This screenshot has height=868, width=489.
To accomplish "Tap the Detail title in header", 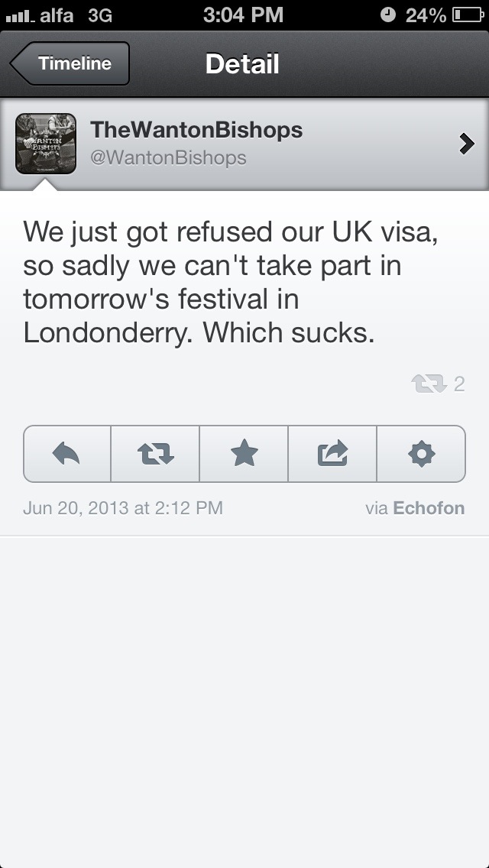I will click(242, 63).
